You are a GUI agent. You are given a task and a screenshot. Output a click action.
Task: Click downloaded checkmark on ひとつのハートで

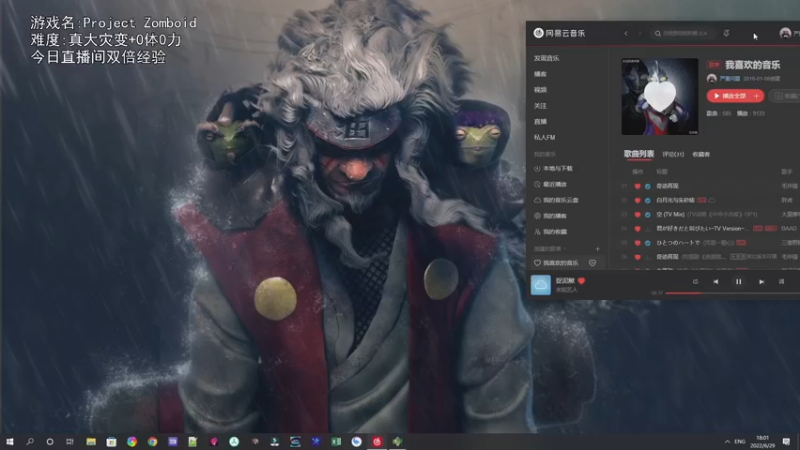click(x=647, y=243)
